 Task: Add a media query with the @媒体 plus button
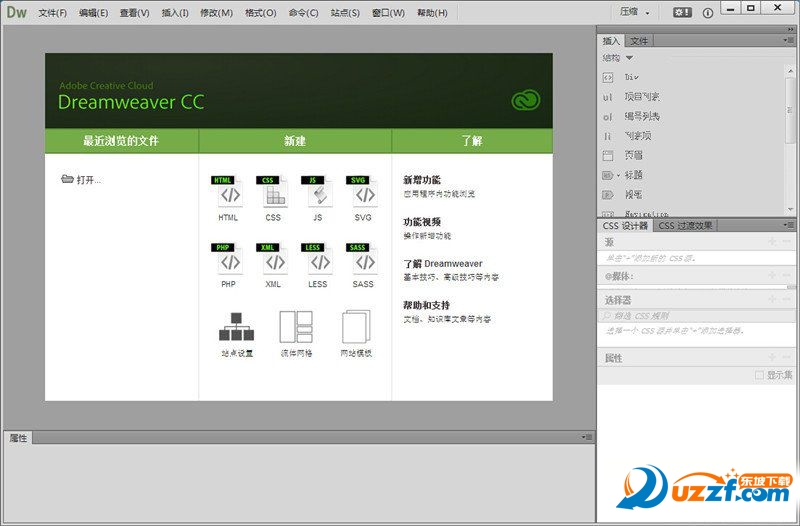coord(772,276)
